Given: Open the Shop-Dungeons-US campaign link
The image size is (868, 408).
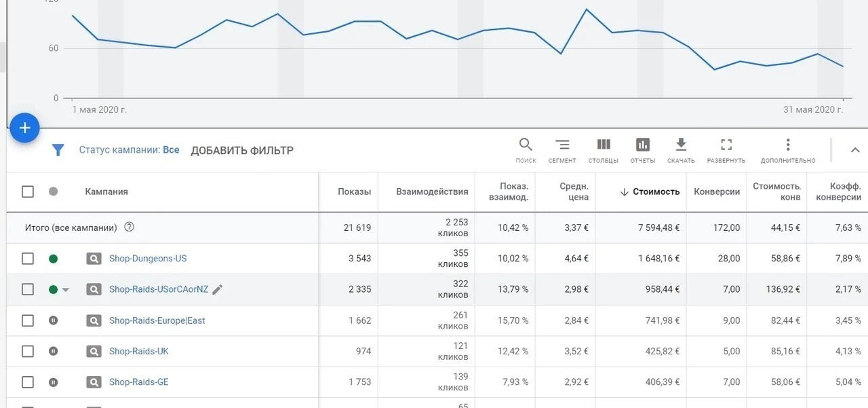Looking at the screenshot, I should (x=148, y=259).
